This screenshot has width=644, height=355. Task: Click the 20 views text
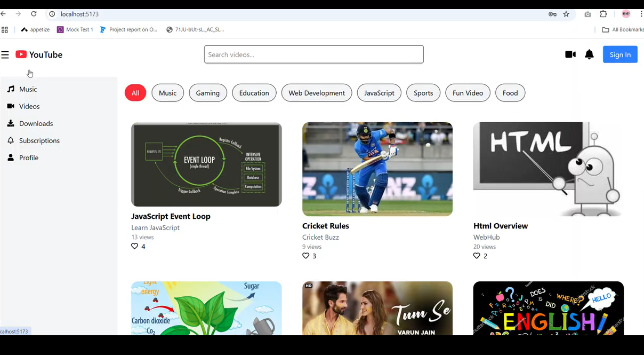tap(485, 247)
